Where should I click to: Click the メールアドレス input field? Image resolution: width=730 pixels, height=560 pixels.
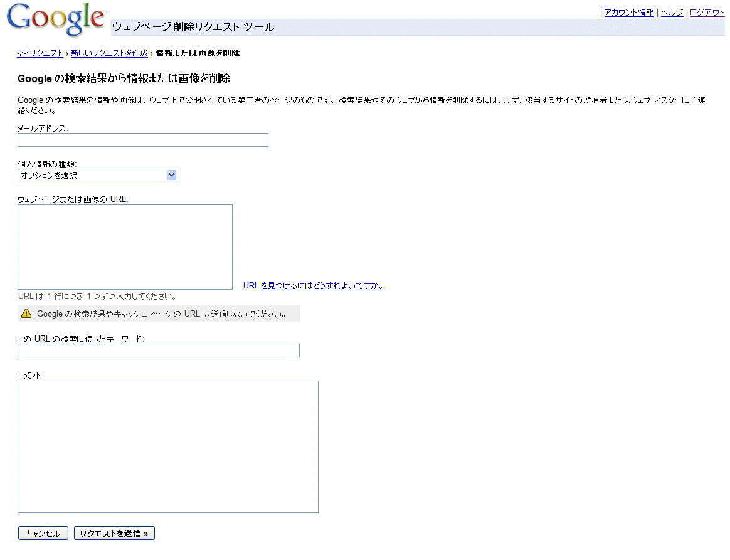click(143, 140)
